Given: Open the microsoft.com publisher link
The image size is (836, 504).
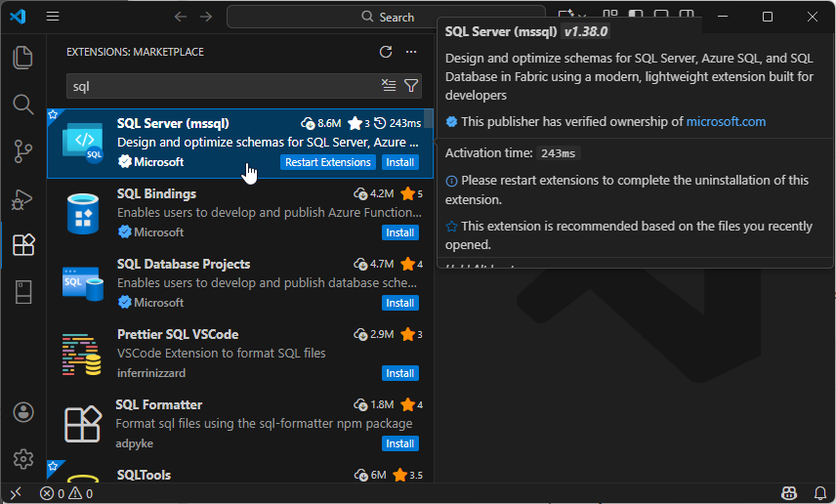Looking at the screenshot, I should pyautogui.click(x=726, y=122).
